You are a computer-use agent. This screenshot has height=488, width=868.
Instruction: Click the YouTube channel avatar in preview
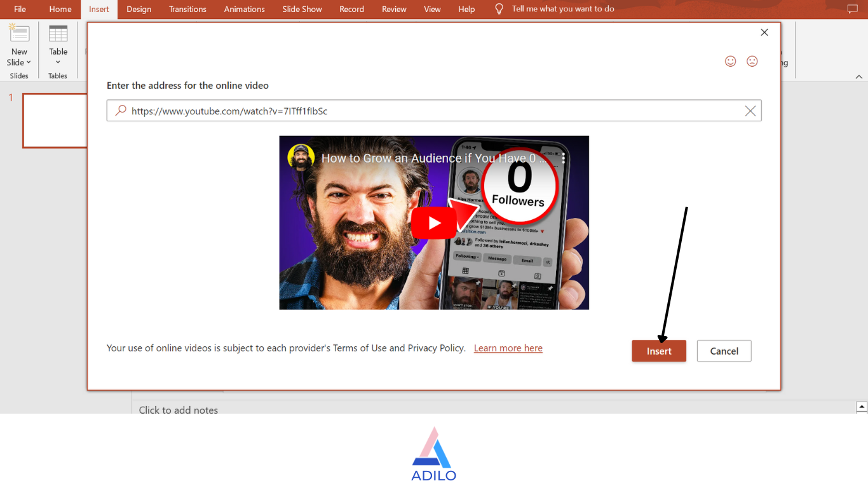coord(301,158)
